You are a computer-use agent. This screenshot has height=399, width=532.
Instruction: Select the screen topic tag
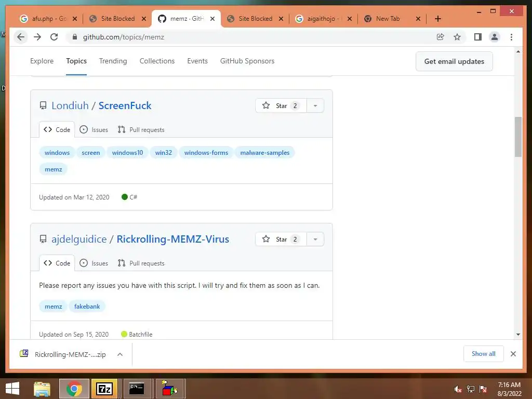coord(90,153)
